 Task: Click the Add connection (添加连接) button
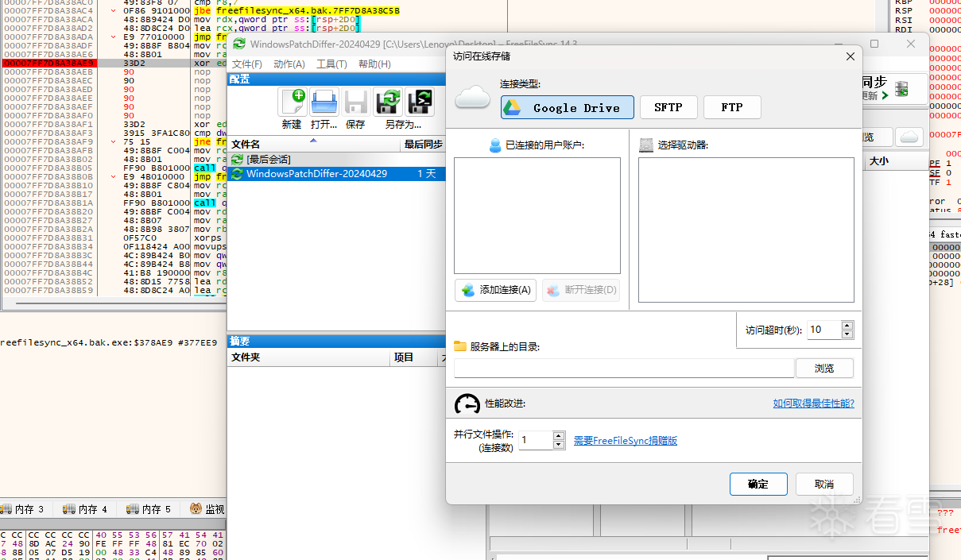(496, 290)
